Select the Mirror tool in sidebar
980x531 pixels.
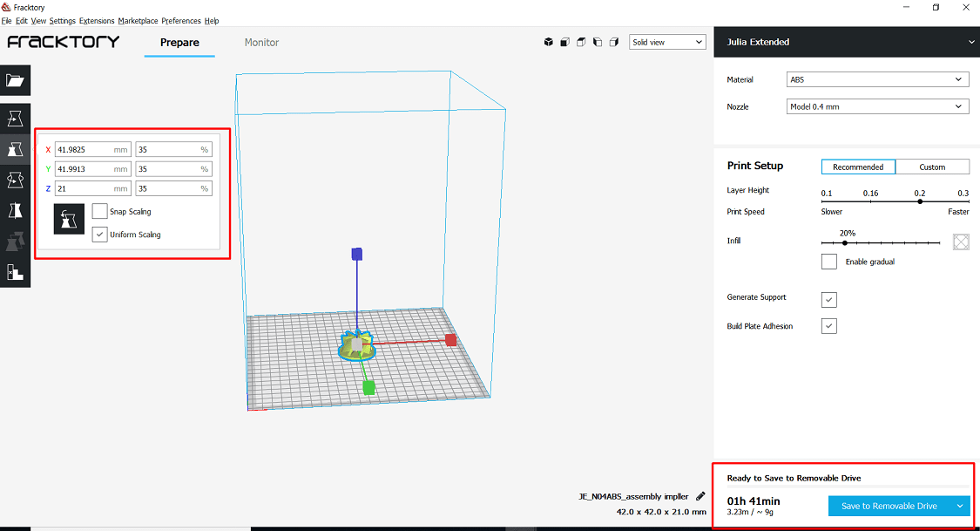pyautogui.click(x=15, y=211)
